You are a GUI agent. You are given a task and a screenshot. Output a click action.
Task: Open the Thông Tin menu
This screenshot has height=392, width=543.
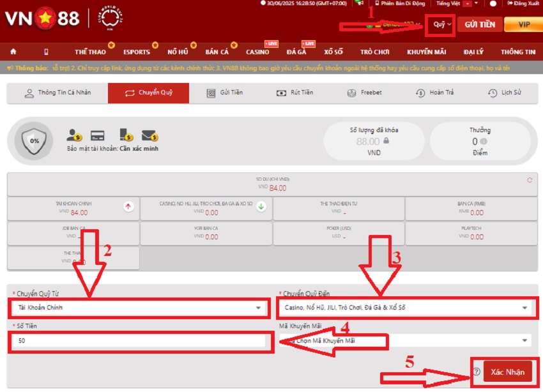pos(518,52)
